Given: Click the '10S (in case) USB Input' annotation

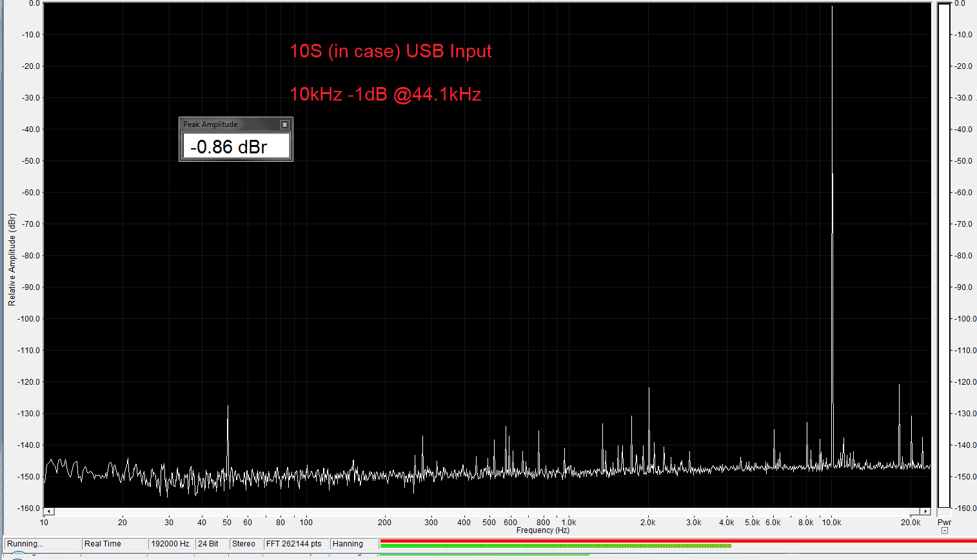Looking at the screenshot, I should click(x=391, y=51).
